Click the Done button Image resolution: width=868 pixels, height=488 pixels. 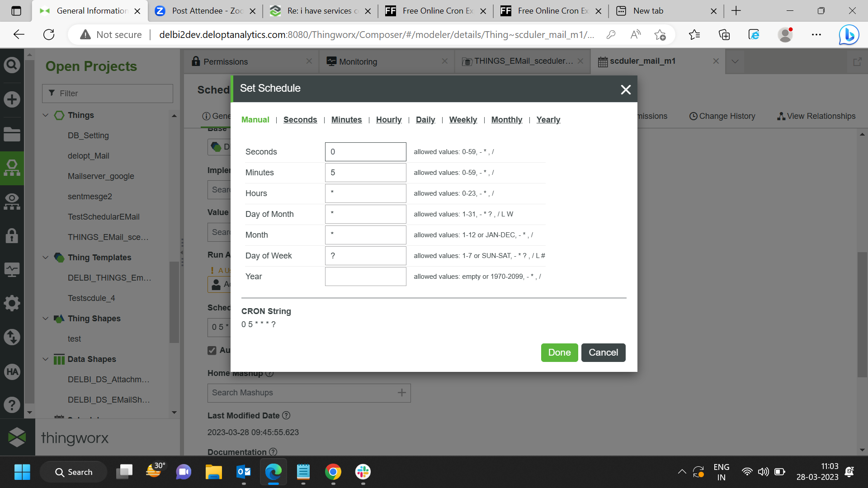[559, 352]
